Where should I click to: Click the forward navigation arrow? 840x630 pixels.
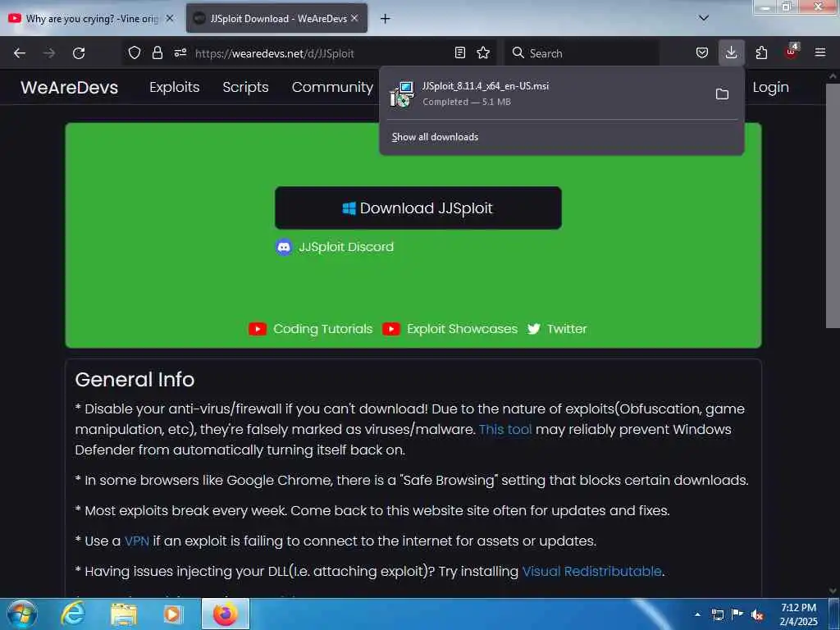coord(49,53)
